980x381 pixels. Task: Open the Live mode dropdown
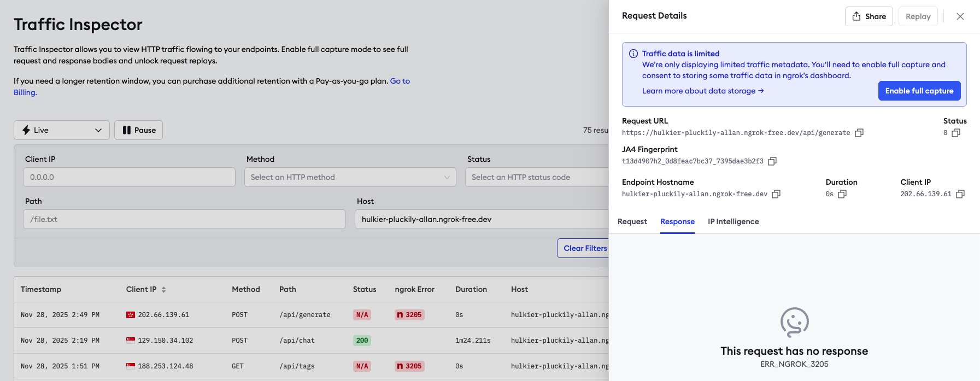click(62, 130)
